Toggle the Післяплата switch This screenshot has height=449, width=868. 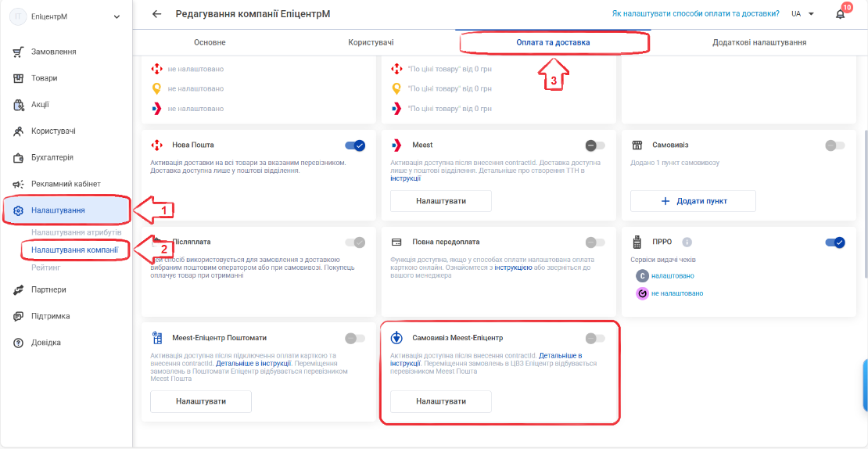tap(355, 242)
